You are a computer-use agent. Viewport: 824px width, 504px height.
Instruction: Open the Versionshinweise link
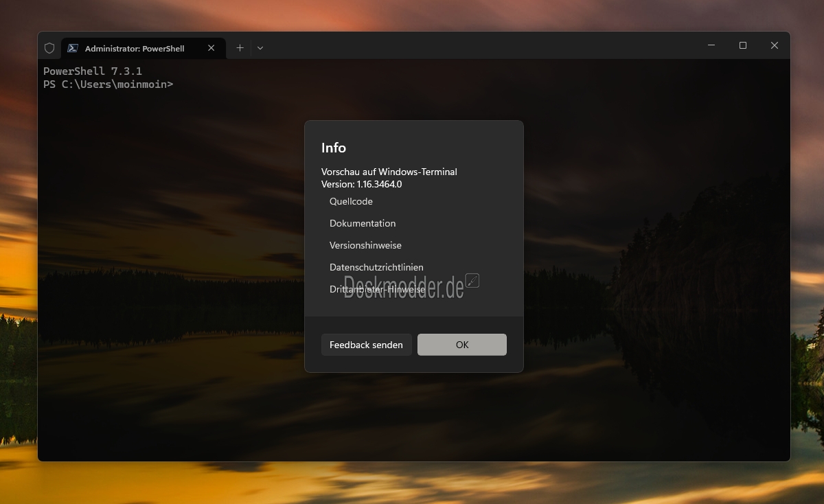click(365, 245)
